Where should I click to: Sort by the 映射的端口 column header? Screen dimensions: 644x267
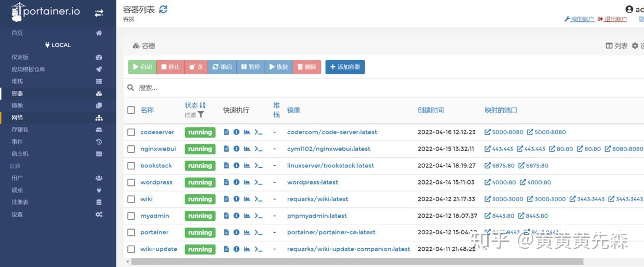click(x=501, y=110)
